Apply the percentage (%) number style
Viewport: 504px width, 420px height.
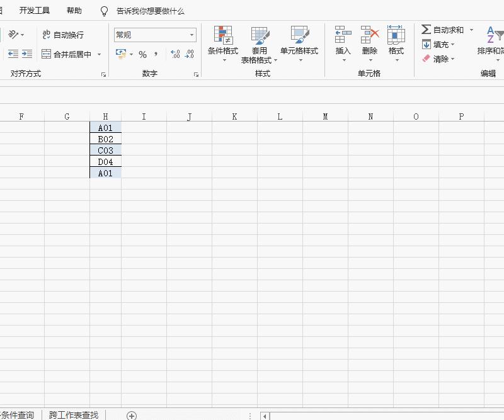click(x=143, y=54)
